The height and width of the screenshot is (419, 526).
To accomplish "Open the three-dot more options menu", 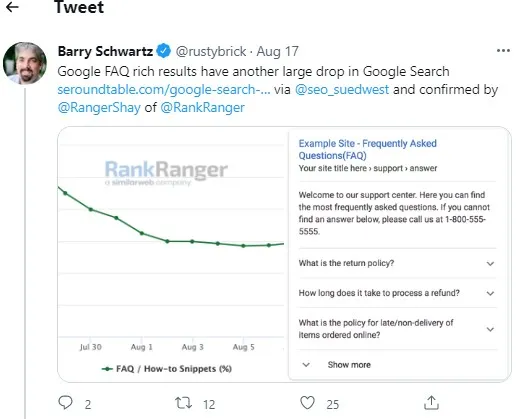I will 503,51.
